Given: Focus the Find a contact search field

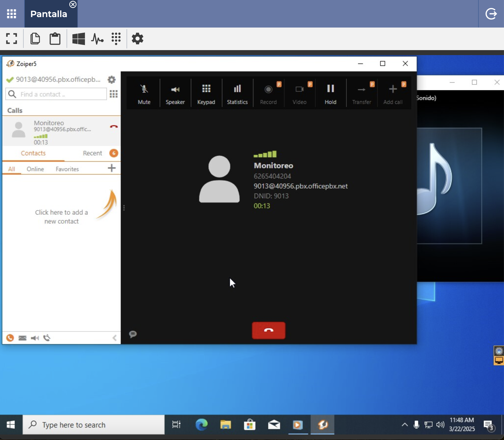Looking at the screenshot, I should tap(56, 94).
